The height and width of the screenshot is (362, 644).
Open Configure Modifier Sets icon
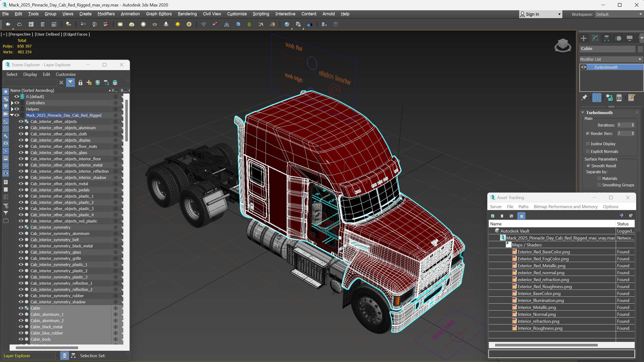coord(632,98)
